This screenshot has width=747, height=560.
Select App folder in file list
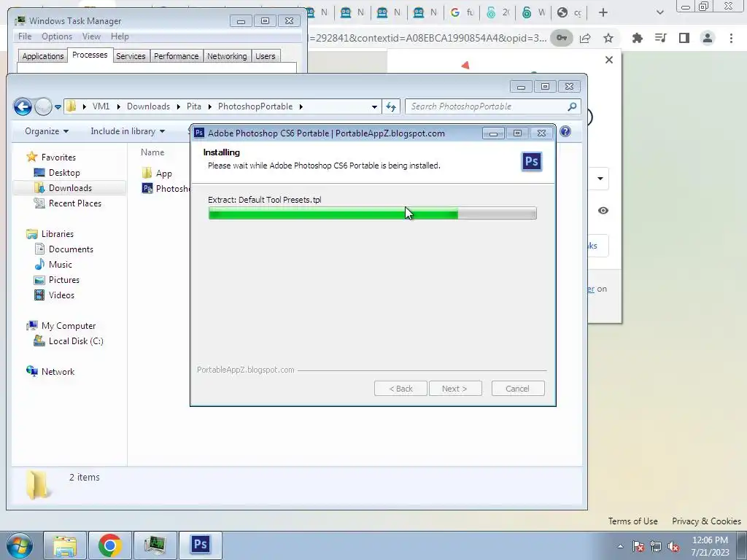tap(163, 174)
